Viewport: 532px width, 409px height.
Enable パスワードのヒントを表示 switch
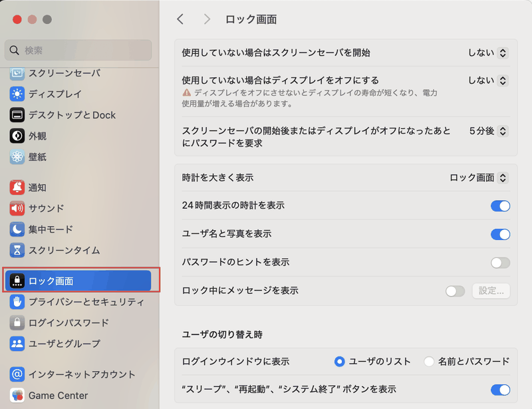pyautogui.click(x=500, y=263)
